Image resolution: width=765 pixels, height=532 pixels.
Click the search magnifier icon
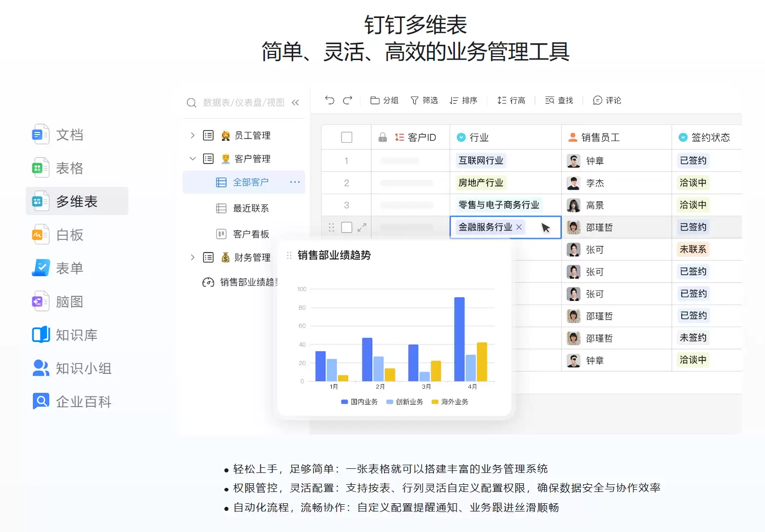(192, 103)
